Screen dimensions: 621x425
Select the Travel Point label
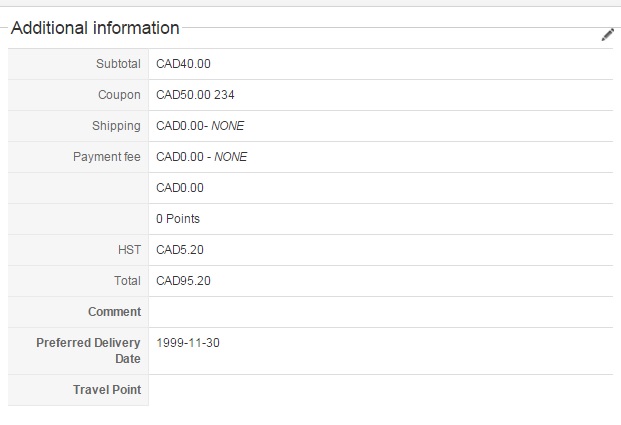pos(107,390)
